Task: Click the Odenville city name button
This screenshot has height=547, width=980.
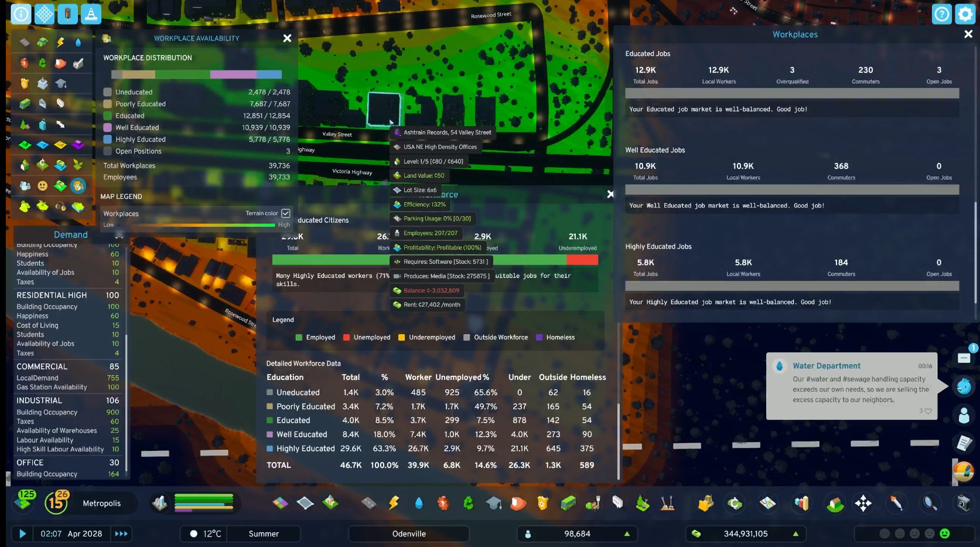Action: tap(409, 534)
